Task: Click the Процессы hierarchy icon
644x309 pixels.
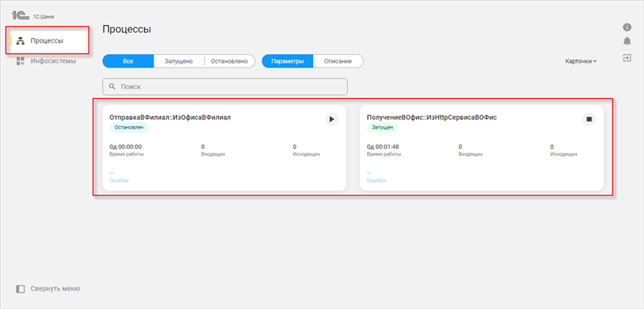Action: 21,41
